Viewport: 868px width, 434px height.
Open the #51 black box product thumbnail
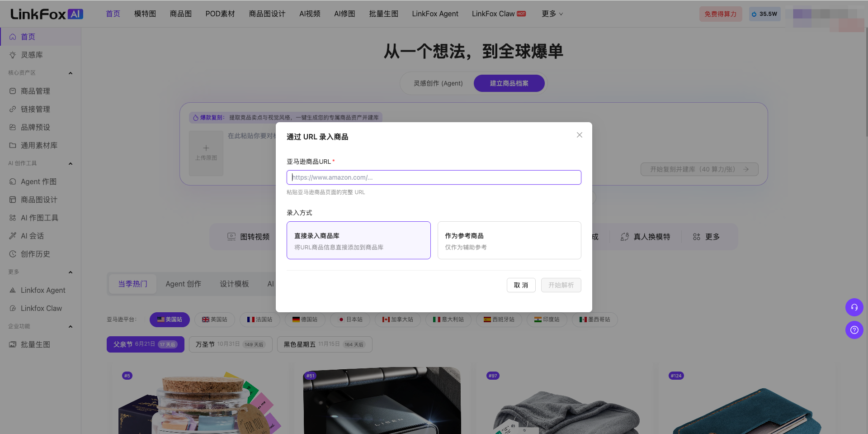pyautogui.click(x=382, y=400)
